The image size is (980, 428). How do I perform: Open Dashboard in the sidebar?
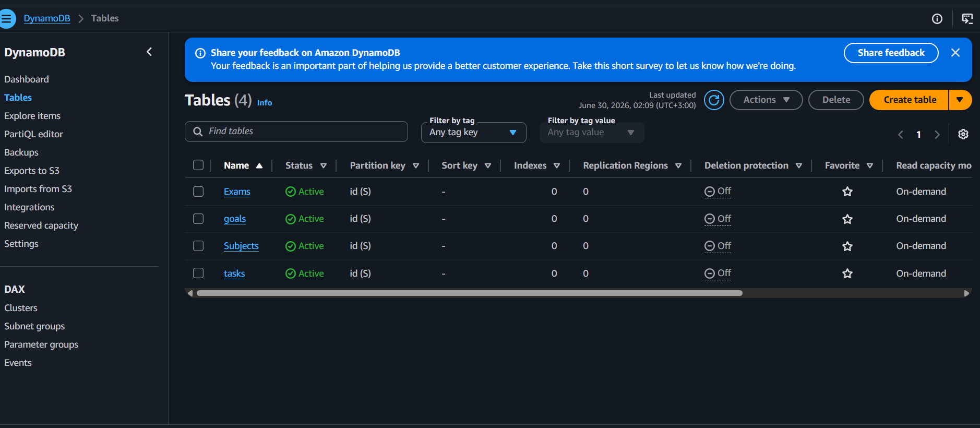[27, 79]
